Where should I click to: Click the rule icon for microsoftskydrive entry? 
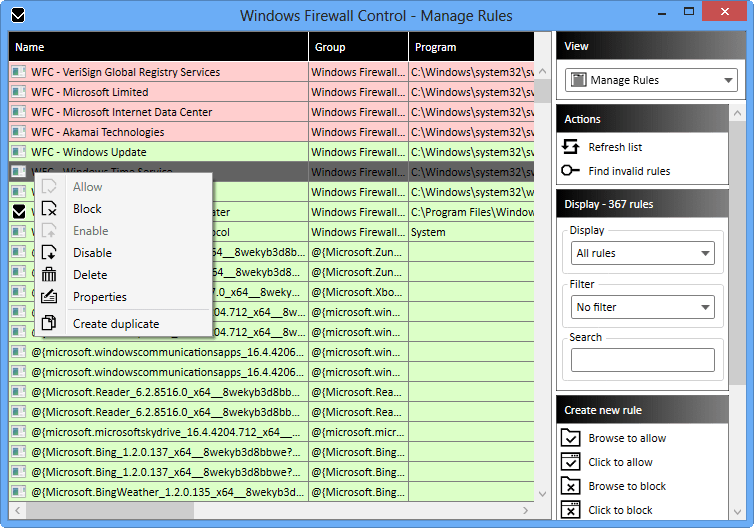point(19,432)
